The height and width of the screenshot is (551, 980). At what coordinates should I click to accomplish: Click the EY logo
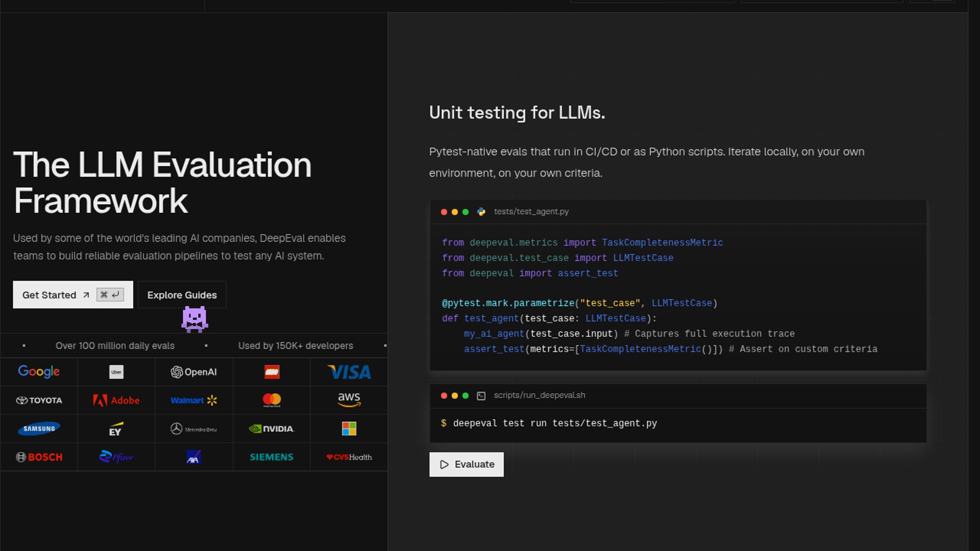[x=116, y=429]
